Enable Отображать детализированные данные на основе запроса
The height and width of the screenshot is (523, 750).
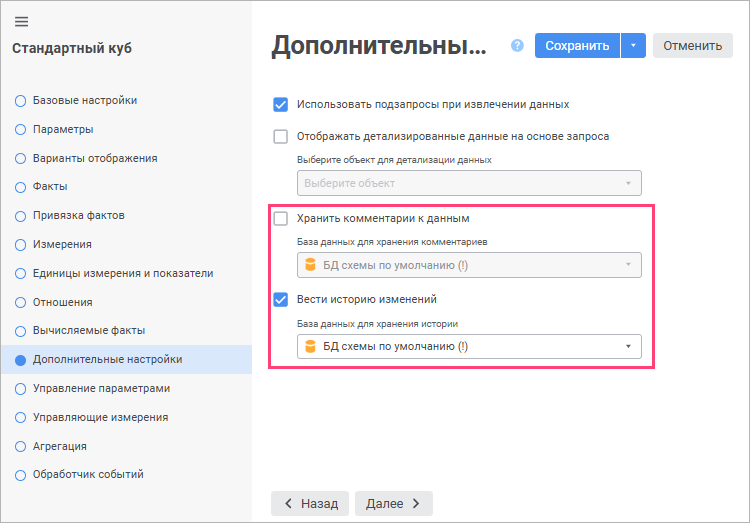click(281, 136)
